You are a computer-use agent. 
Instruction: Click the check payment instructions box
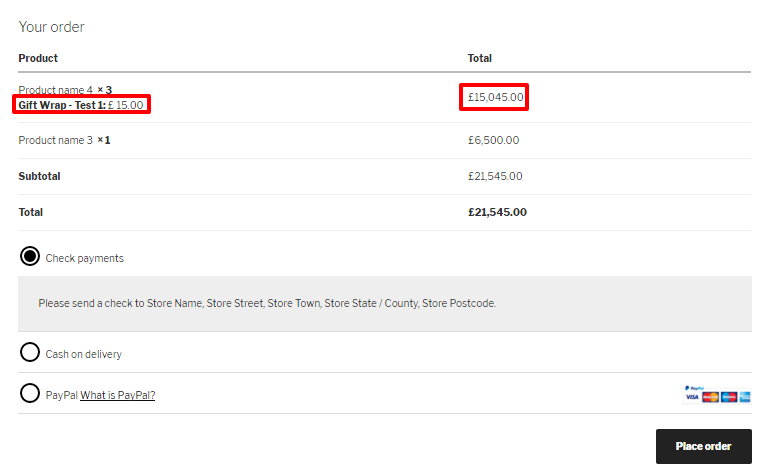[384, 303]
